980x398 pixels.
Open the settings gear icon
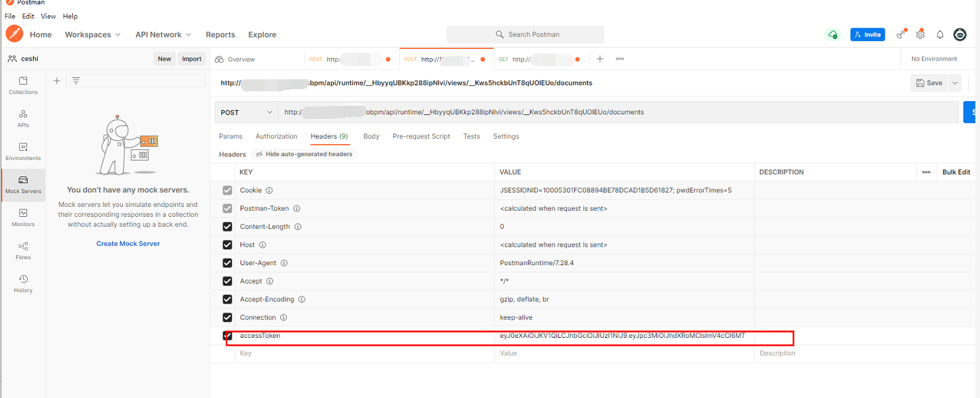coord(920,34)
